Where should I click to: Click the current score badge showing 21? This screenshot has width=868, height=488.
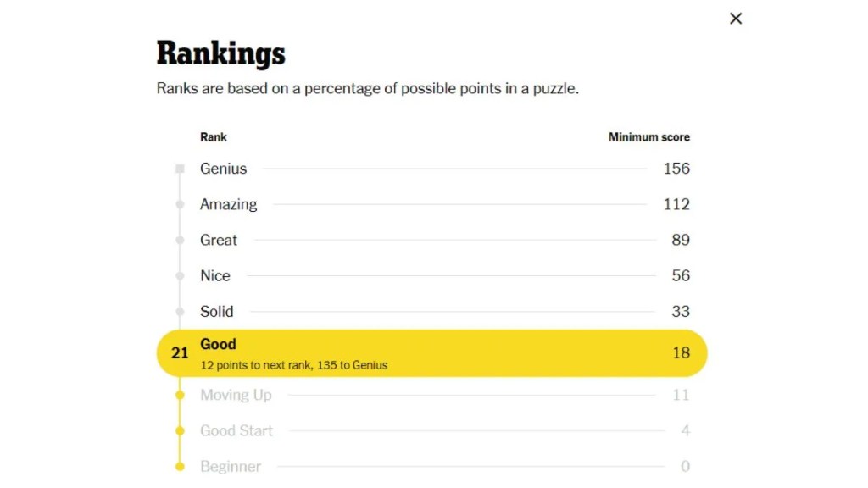click(x=178, y=353)
